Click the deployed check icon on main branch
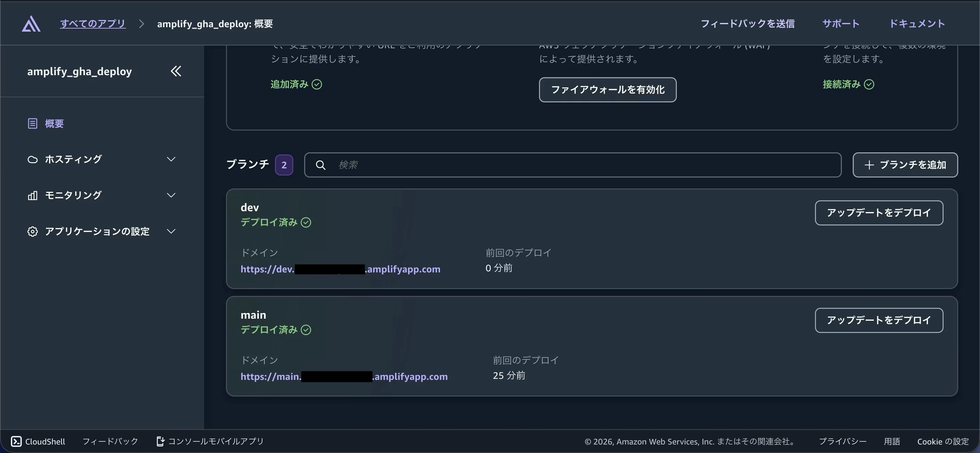980x453 pixels. pyautogui.click(x=306, y=330)
